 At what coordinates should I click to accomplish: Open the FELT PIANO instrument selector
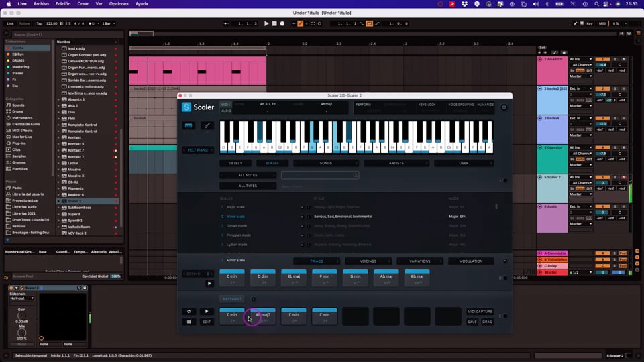[197, 150]
